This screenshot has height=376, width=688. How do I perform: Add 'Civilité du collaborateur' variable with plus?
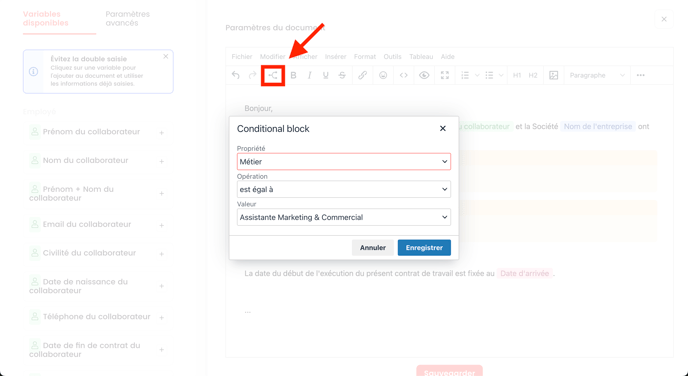[x=161, y=254]
